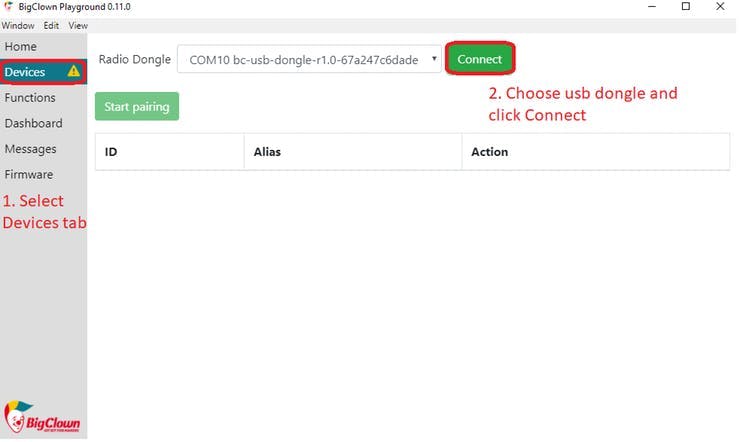Viewport: 740px width, 442px height.
Task: Go to the Home tab
Action: [x=21, y=47]
